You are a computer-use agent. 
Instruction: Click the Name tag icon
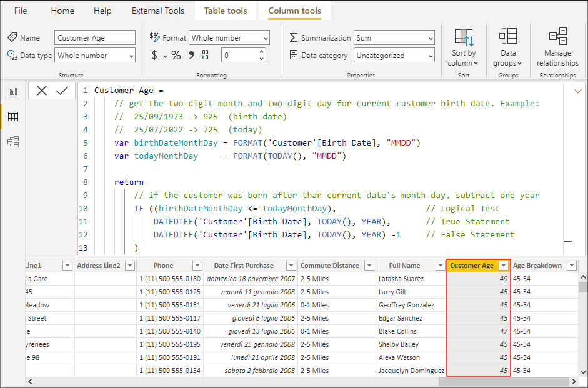12,37
